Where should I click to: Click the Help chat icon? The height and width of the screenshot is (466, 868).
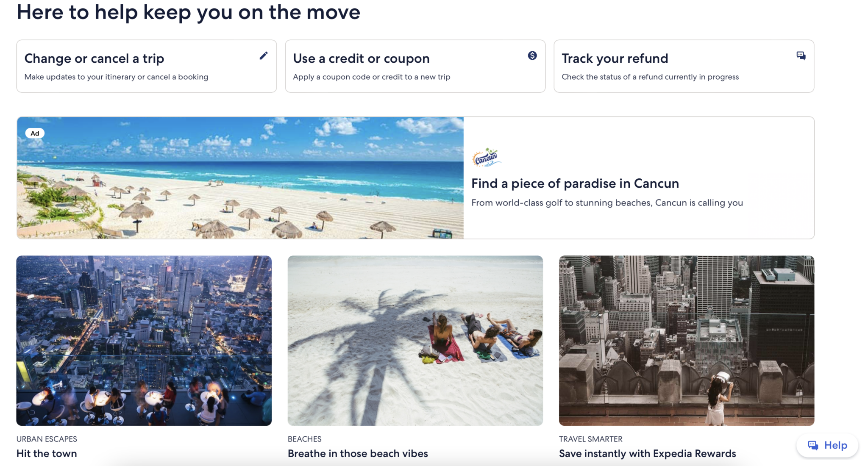pos(812,445)
